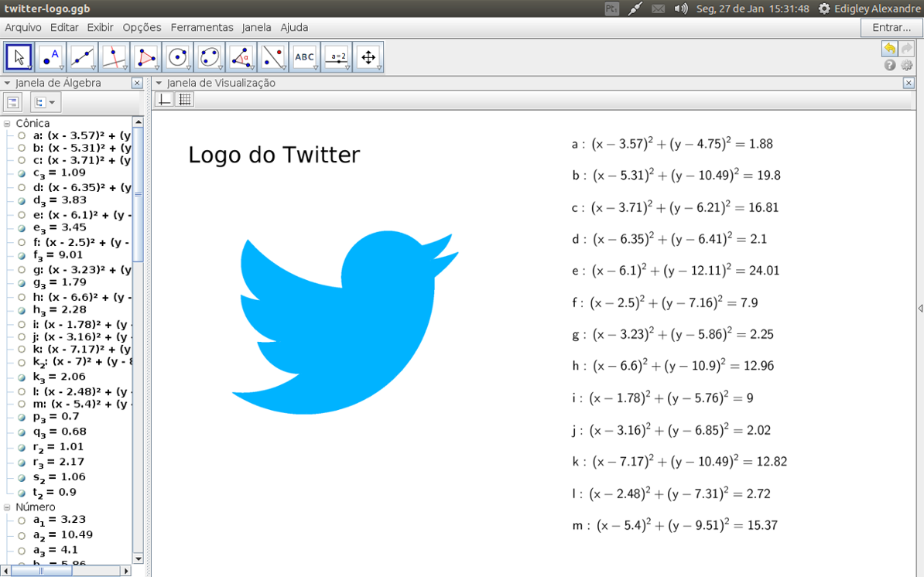This screenshot has height=577, width=924.
Task: Toggle visibility of e₃ = 3.45
Action: click(x=22, y=228)
